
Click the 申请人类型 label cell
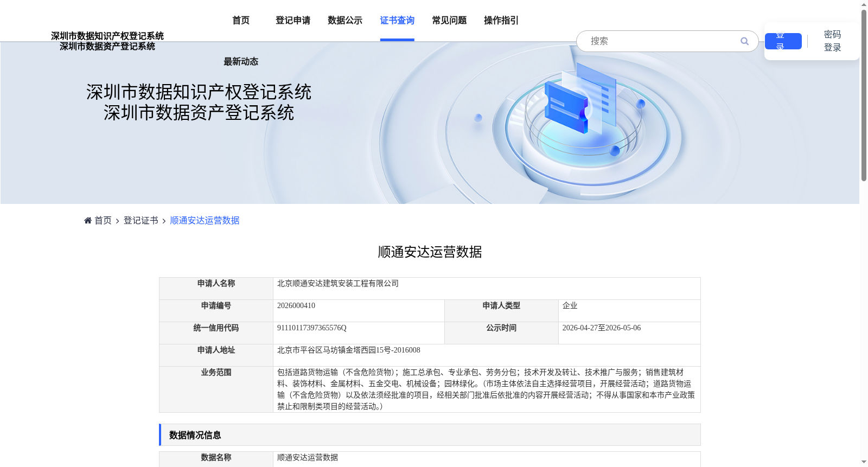coord(501,311)
